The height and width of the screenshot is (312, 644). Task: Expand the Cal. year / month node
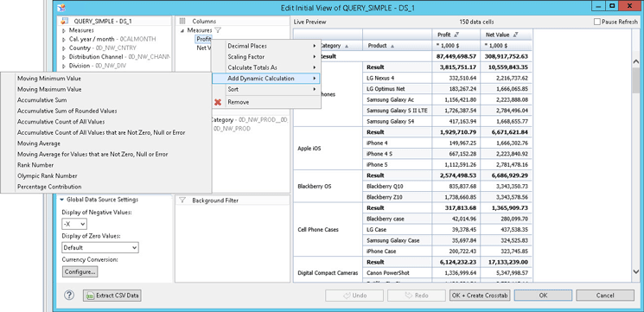[x=64, y=40]
